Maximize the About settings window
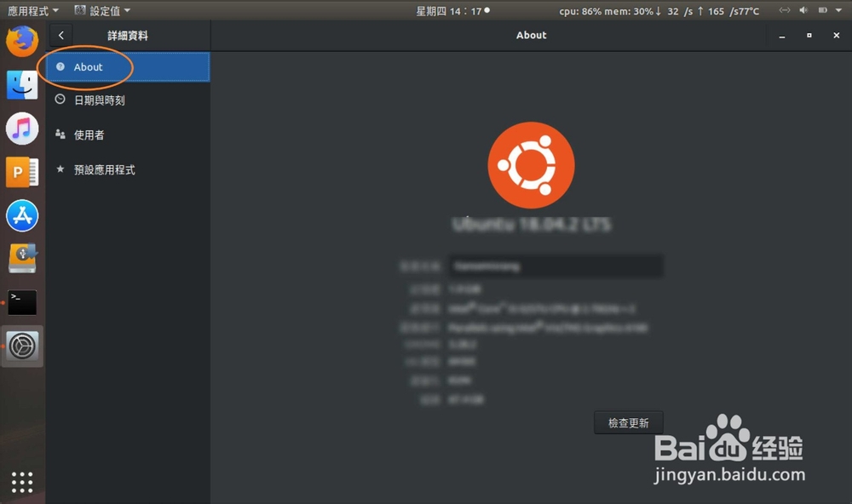 (x=809, y=35)
